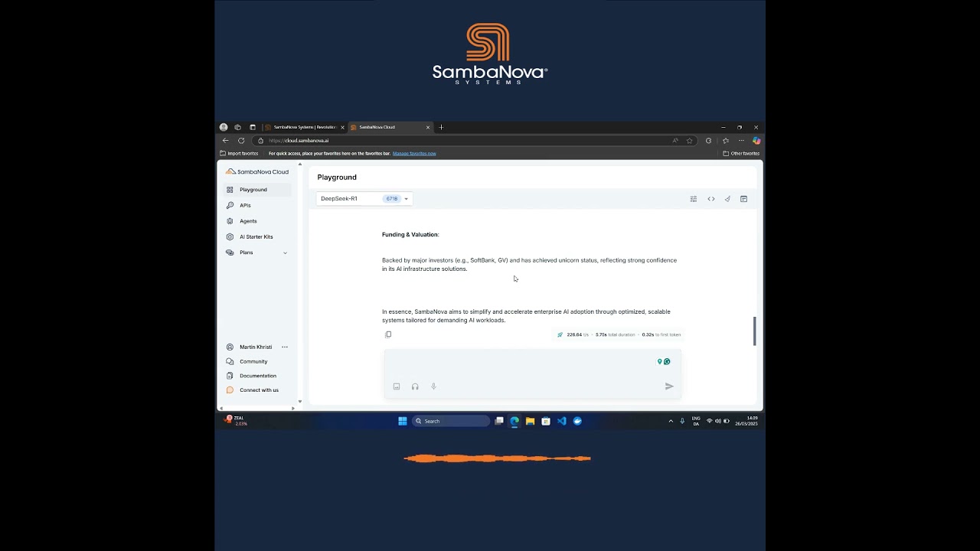Open the Documentation link in sidebar

click(x=251, y=376)
